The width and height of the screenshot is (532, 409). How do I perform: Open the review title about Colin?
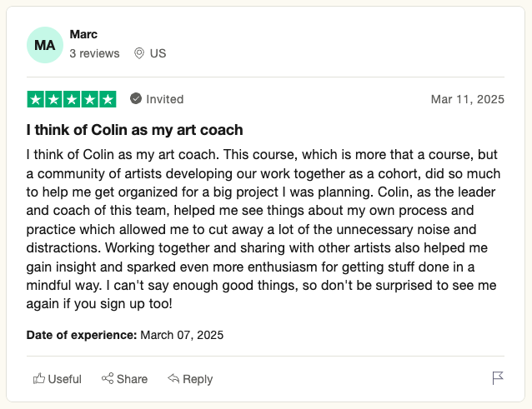pyautogui.click(x=135, y=130)
